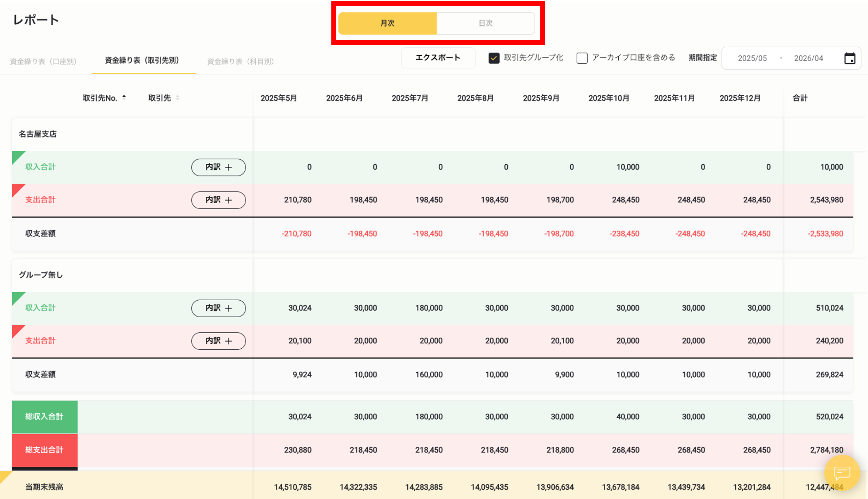Click the sort arrow on 取引先 column

click(178, 98)
